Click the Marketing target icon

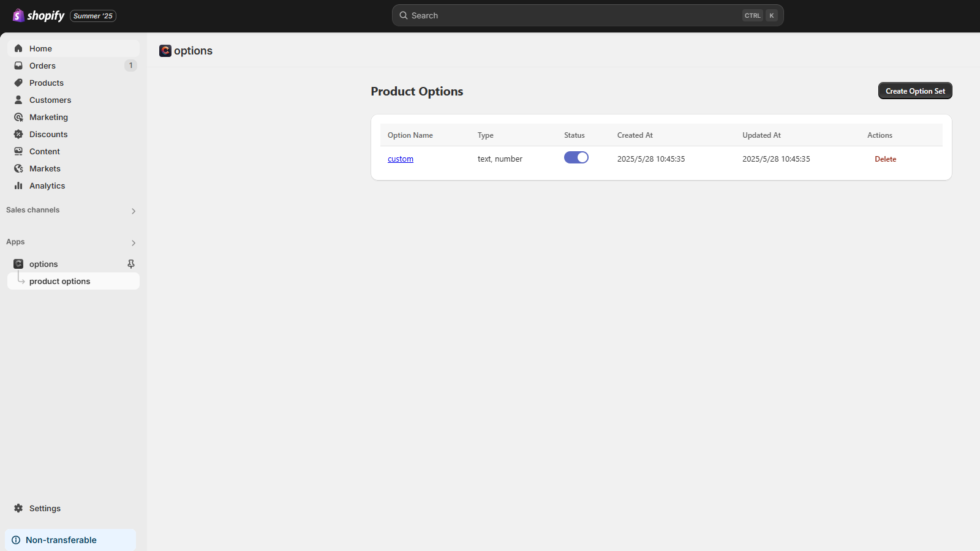tap(18, 117)
